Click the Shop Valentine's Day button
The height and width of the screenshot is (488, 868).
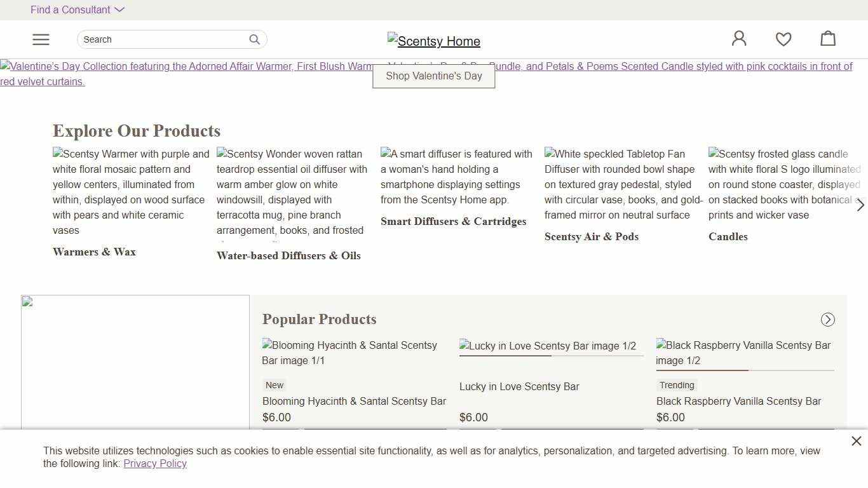[x=434, y=76]
